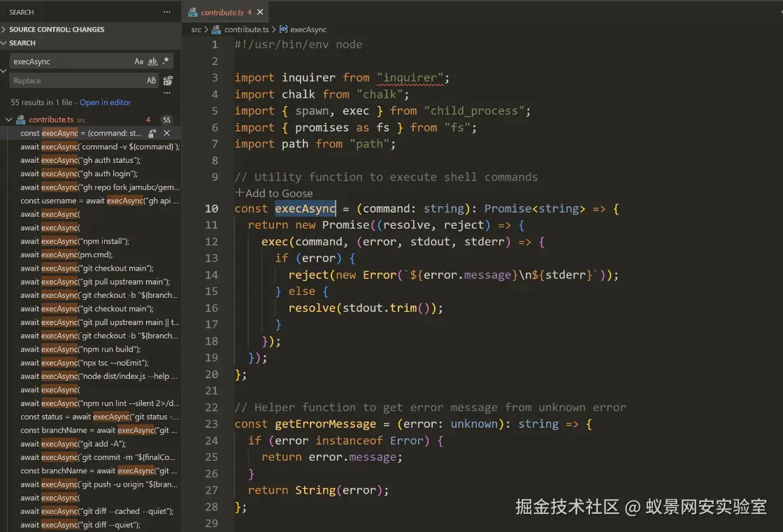Open result 'npm install'

coord(75,240)
